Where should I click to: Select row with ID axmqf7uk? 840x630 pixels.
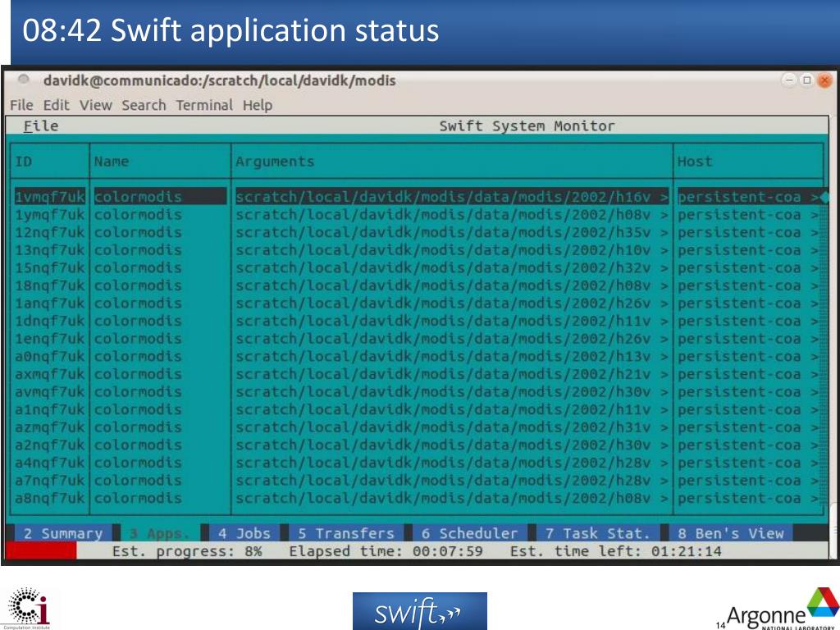click(x=416, y=374)
